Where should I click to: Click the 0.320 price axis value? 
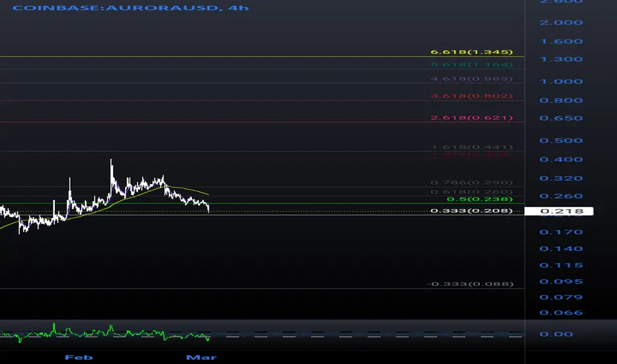tap(561, 178)
